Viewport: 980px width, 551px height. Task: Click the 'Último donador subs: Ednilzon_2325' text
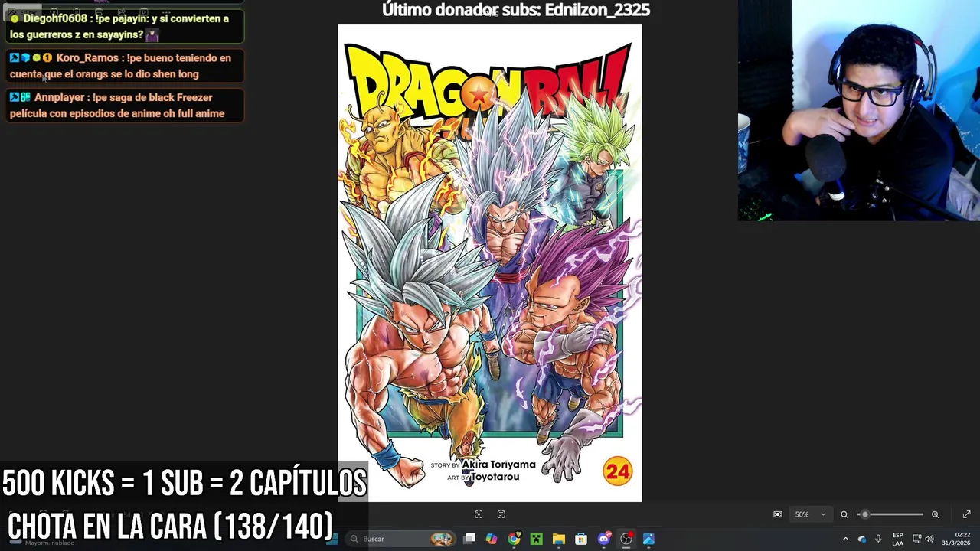point(516,10)
